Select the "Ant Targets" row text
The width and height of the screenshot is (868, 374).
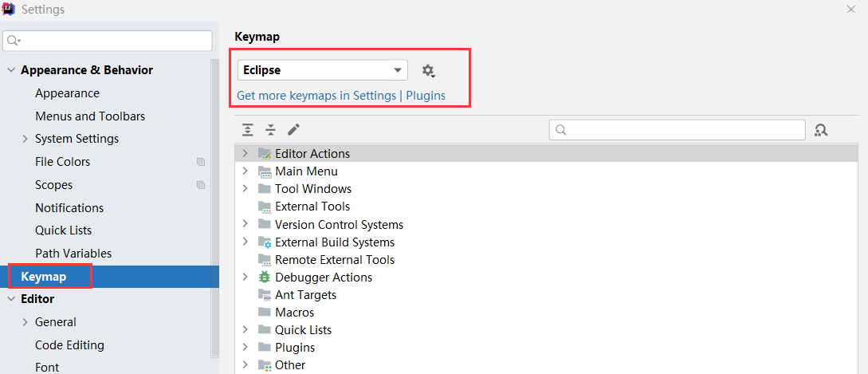click(305, 295)
